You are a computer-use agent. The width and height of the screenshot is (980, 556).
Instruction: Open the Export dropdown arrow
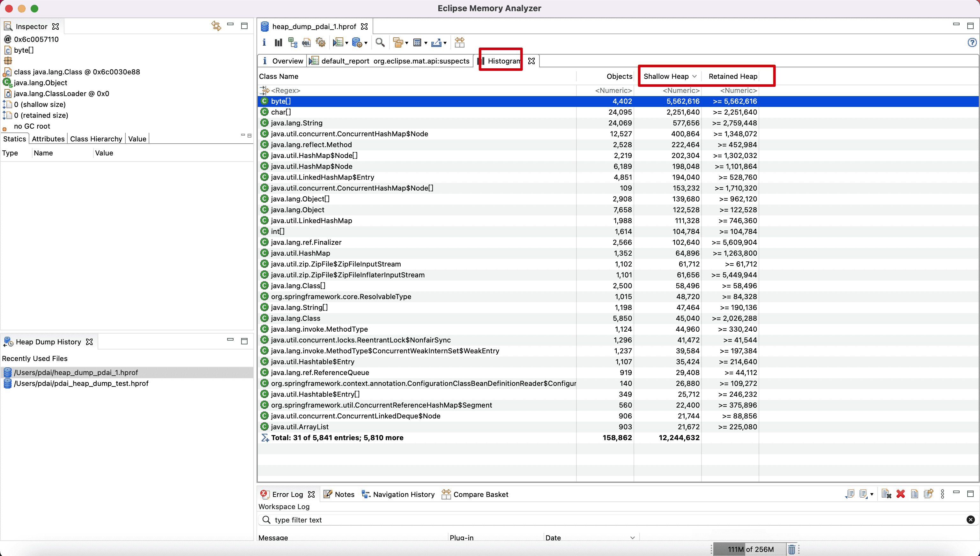click(445, 43)
